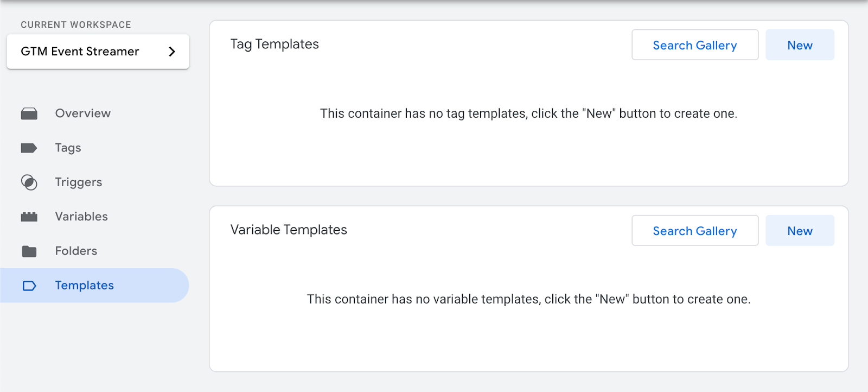The height and width of the screenshot is (392, 868).
Task: Expand workspace selector chevron arrow
Action: pos(172,52)
